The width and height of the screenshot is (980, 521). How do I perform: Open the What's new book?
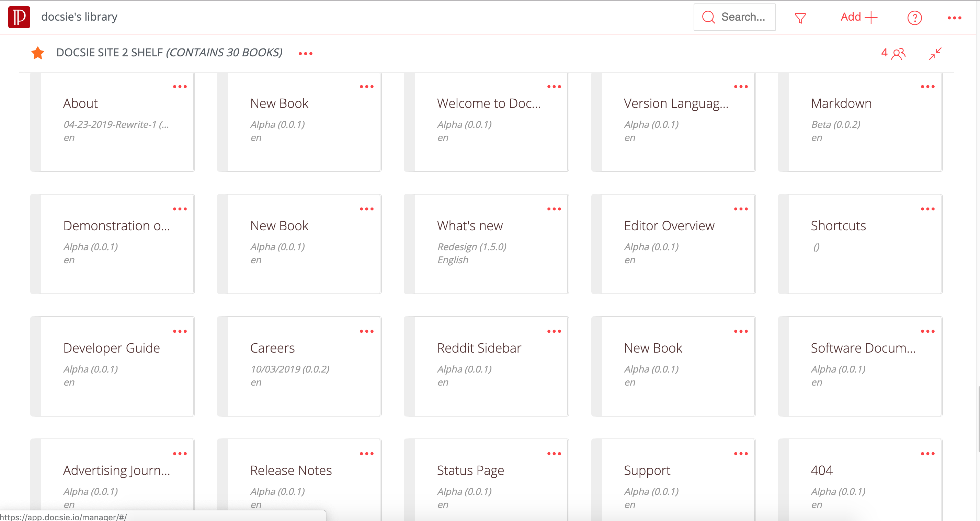(x=486, y=244)
